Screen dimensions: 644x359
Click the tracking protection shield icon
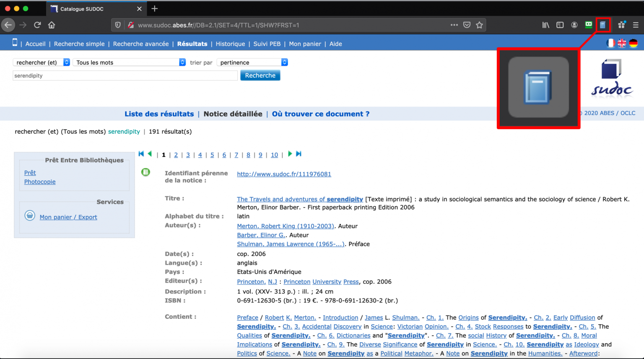click(x=117, y=25)
